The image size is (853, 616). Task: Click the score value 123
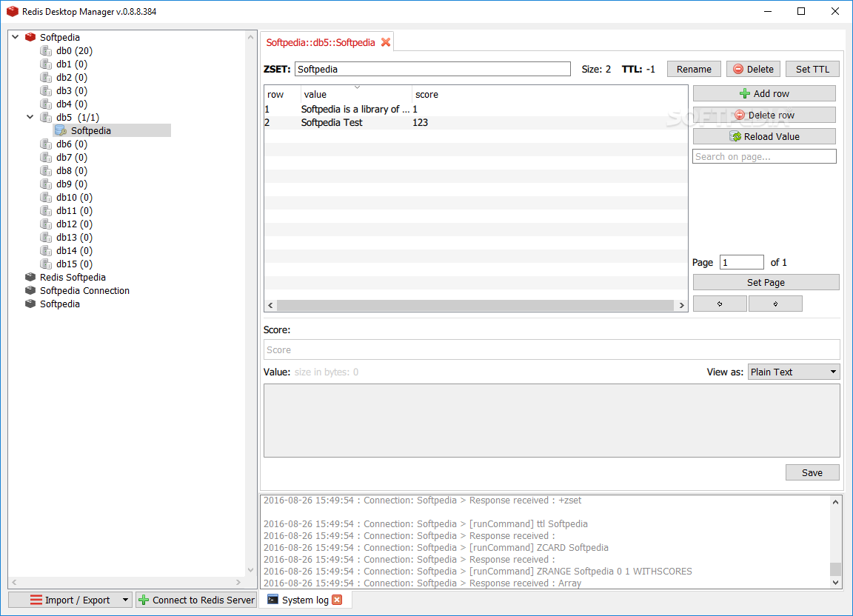pyautogui.click(x=420, y=122)
